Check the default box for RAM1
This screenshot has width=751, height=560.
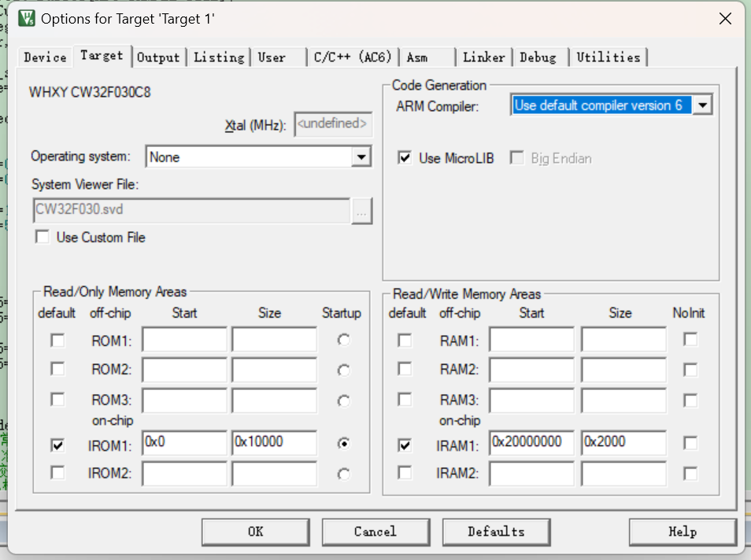[405, 341]
